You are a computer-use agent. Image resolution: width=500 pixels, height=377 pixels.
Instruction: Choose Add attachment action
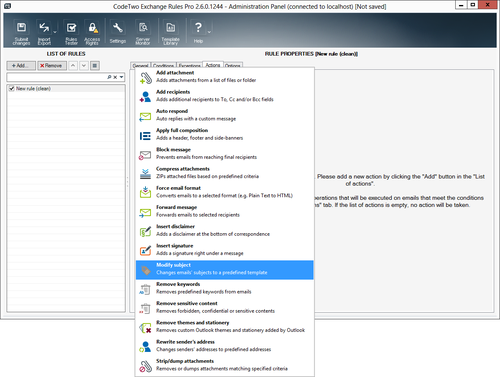coord(225,76)
